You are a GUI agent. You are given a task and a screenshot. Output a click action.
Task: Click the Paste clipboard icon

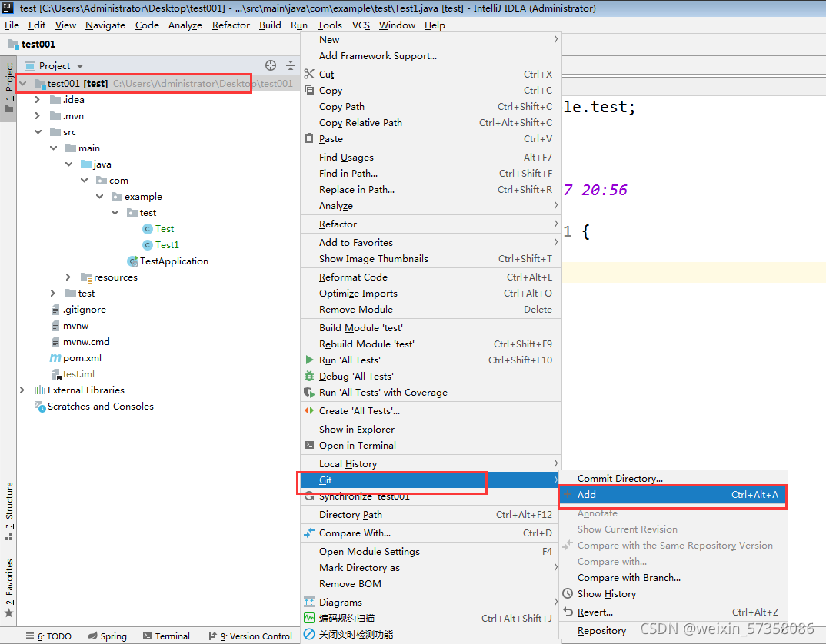pos(309,138)
